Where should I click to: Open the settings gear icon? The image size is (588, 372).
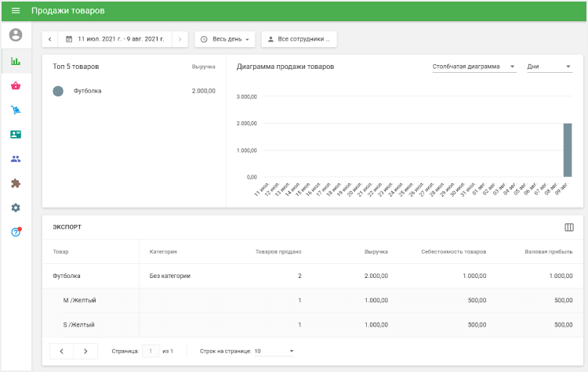16,208
